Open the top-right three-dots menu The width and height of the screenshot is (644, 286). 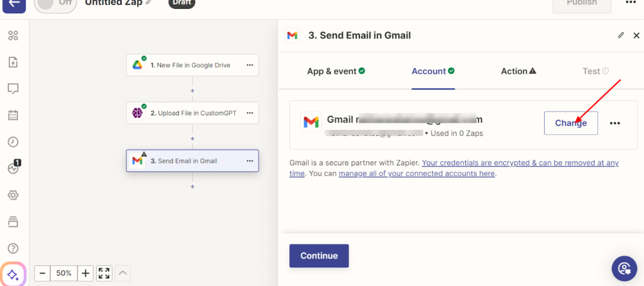[631, 3]
